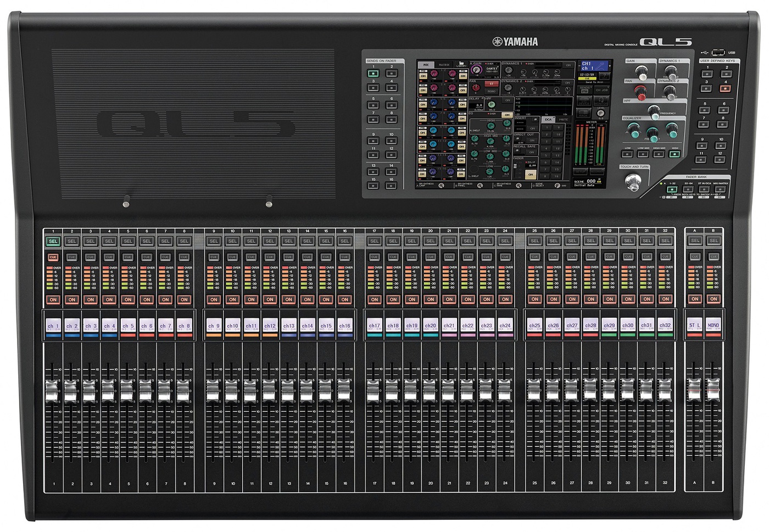Switch to MUTE tab beside DCA
The width and height of the screenshot is (769, 532).
(x=563, y=119)
